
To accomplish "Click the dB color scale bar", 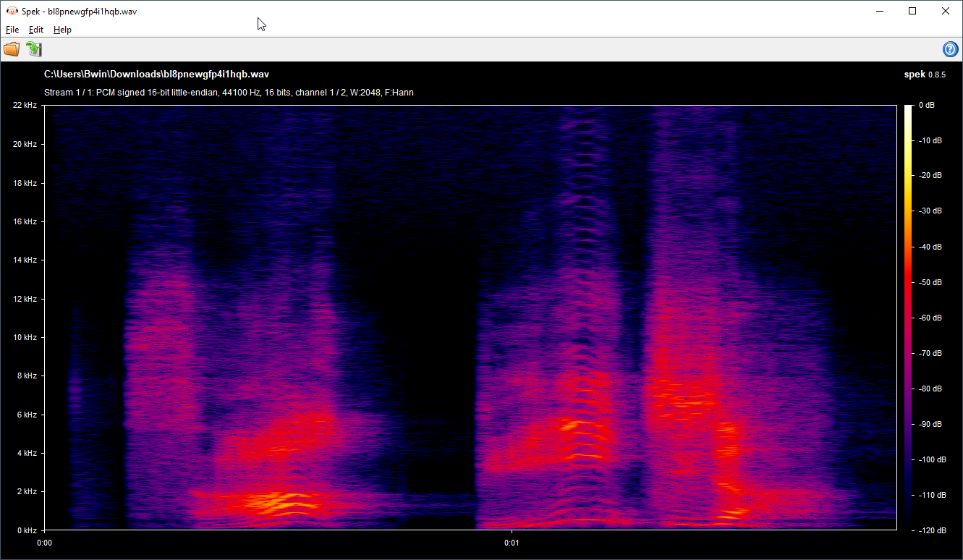I will point(908,318).
